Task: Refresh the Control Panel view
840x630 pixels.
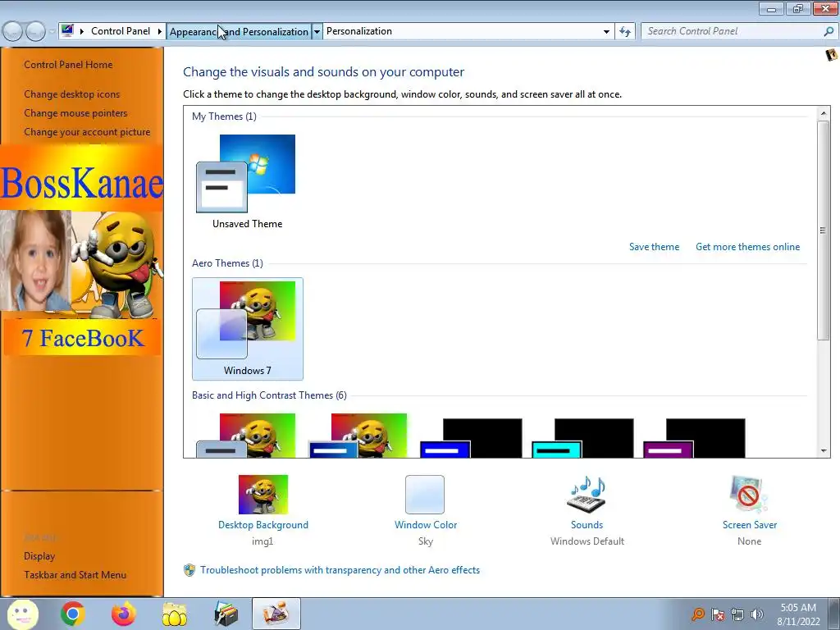Action: [x=624, y=32]
